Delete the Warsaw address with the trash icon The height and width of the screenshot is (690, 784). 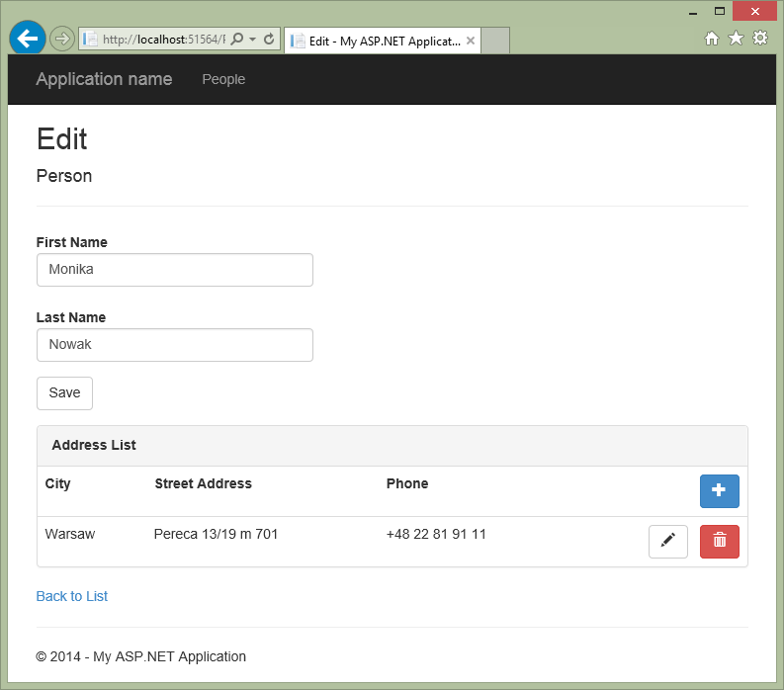719,541
